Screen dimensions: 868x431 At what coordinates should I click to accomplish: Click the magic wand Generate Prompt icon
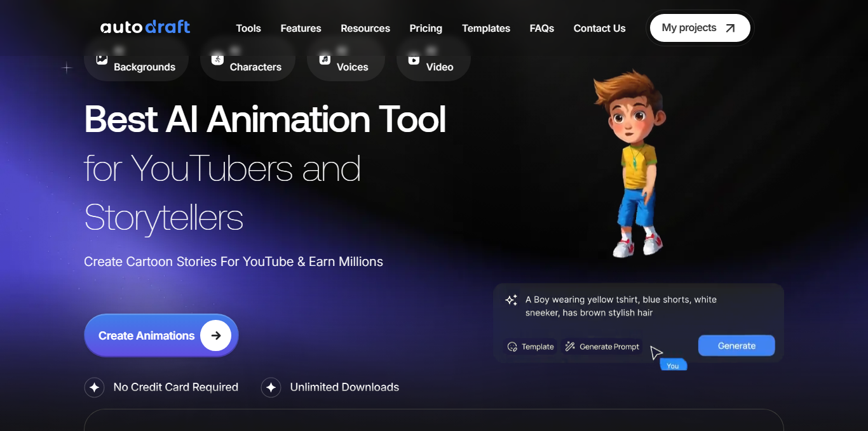coord(570,347)
